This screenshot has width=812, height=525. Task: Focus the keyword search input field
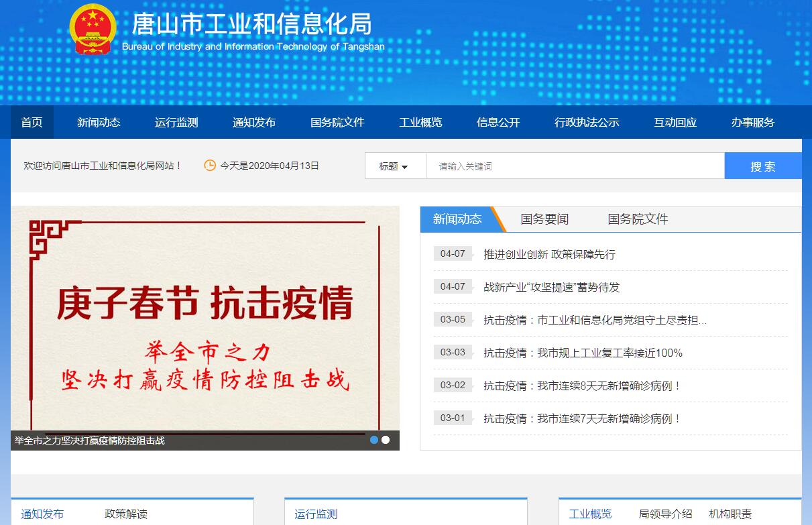coord(575,166)
